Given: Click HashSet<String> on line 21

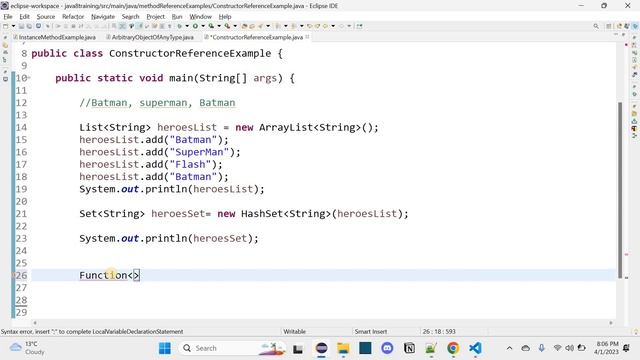Looking at the screenshot, I should click(x=286, y=214).
